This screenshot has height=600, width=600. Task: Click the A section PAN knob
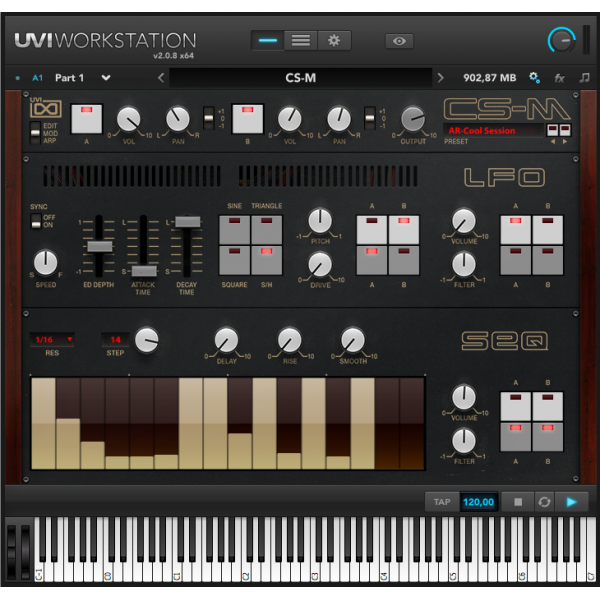pos(178,119)
